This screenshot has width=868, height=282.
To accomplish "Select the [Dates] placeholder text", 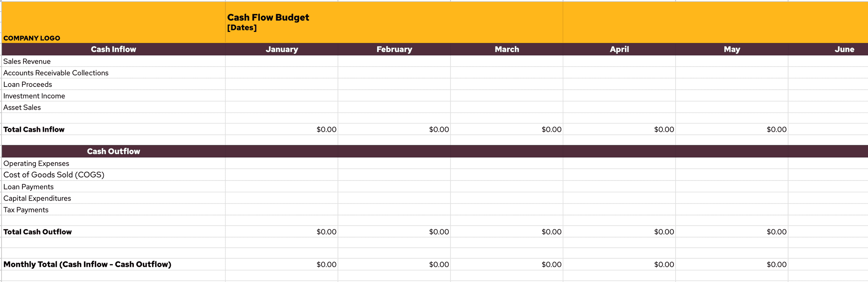I will [x=242, y=28].
